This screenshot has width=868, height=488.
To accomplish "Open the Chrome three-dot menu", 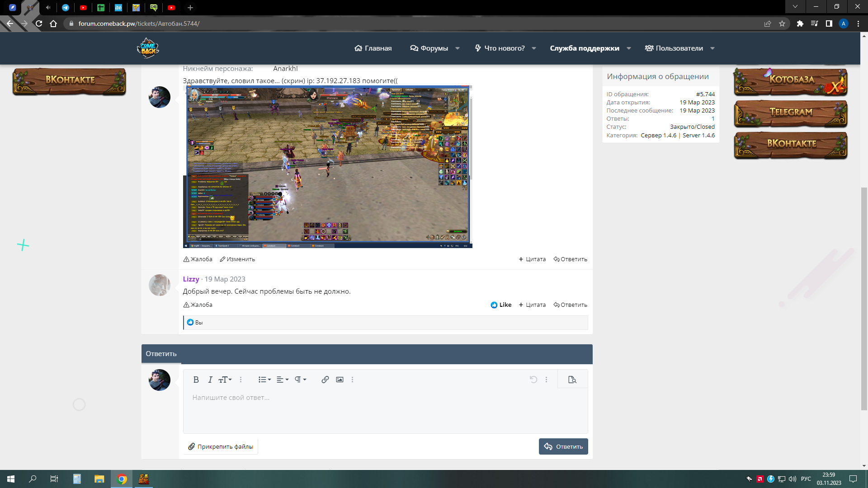I will point(858,23).
